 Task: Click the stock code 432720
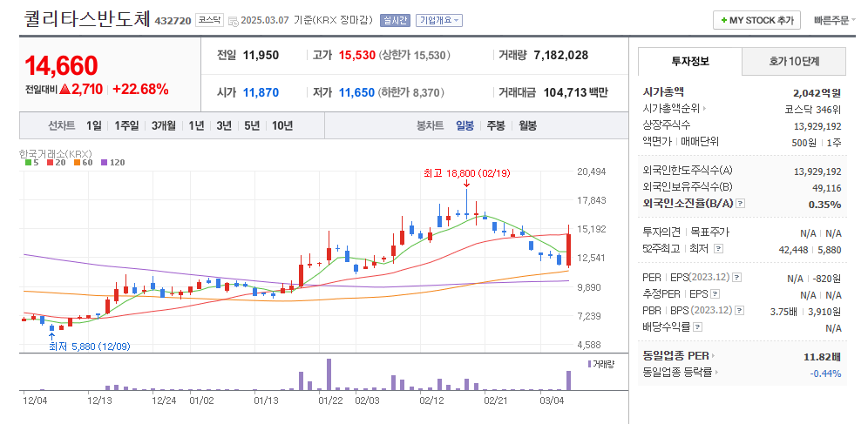point(173,21)
